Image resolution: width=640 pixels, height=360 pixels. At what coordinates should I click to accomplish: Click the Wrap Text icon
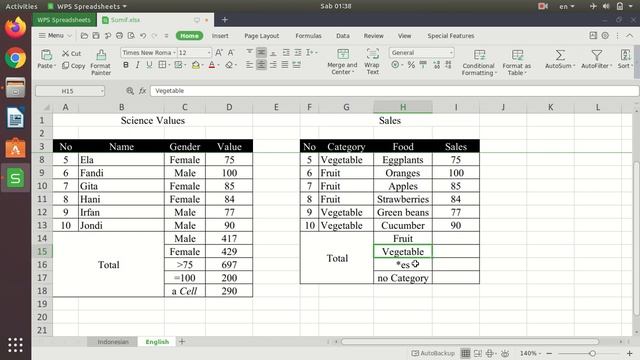coord(372,54)
